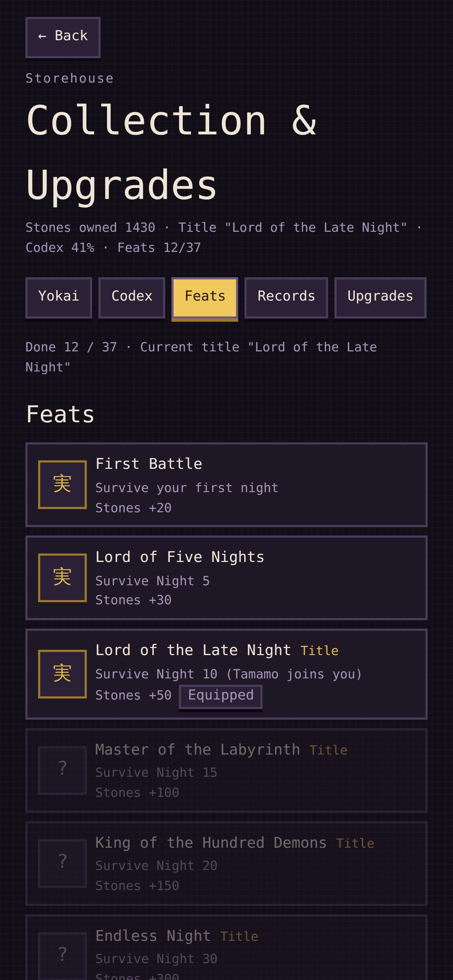
Task: Select the Feats tab
Action: point(205,298)
